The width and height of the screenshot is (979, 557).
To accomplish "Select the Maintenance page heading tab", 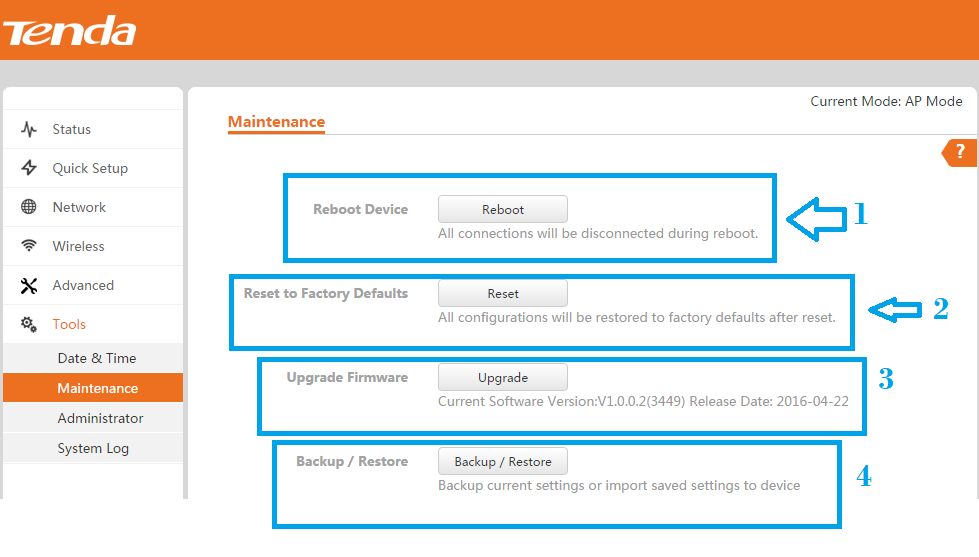I will click(x=276, y=122).
